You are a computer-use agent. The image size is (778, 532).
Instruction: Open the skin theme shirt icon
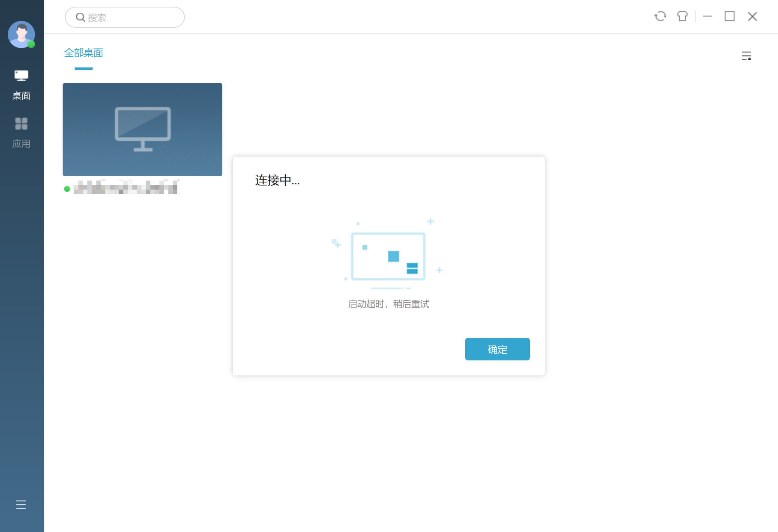click(x=682, y=16)
